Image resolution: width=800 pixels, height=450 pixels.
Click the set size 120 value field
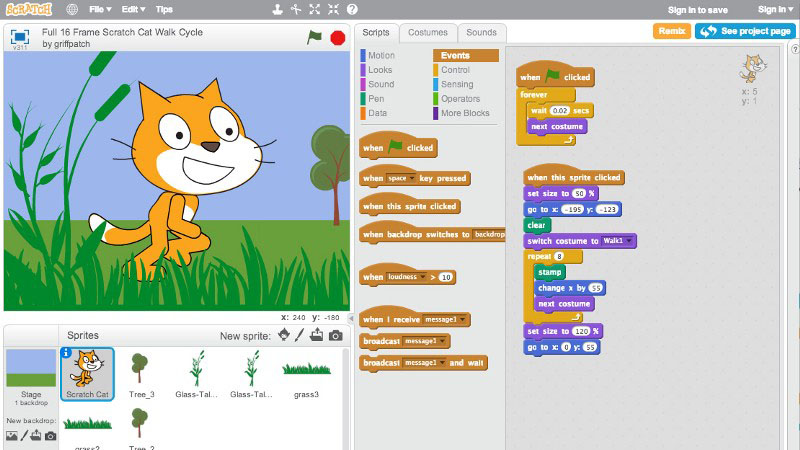pyautogui.click(x=581, y=331)
